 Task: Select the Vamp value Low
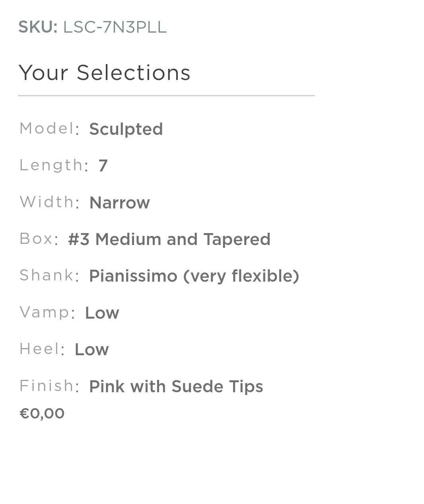(x=102, y=313)
